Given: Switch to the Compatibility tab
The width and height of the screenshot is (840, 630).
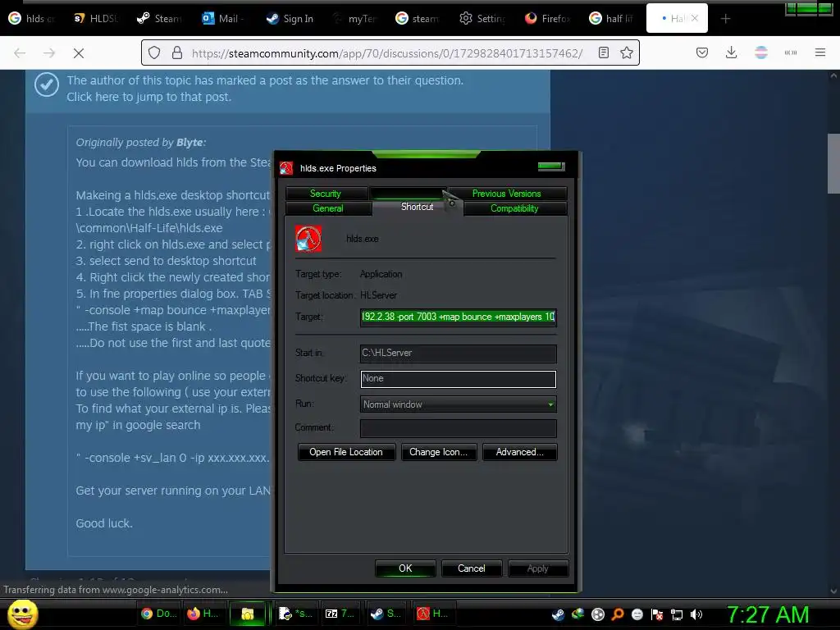Looking at the screenshot, I should (x=514, y=208).
